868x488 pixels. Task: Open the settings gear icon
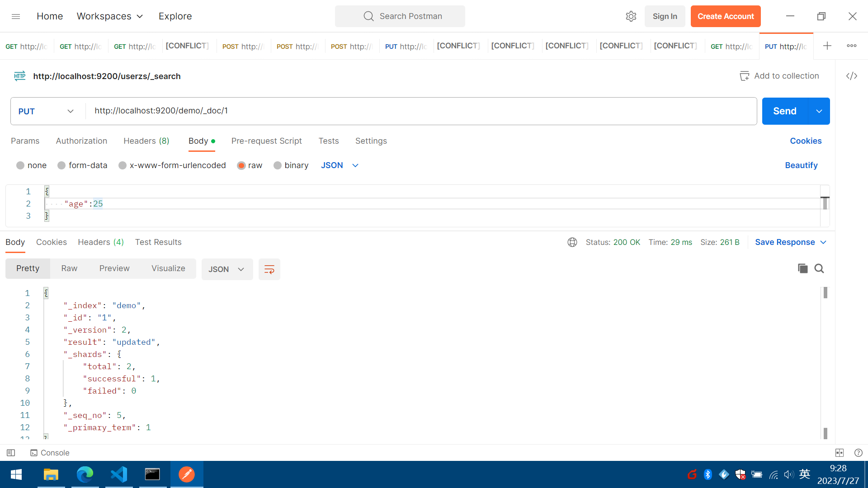pos(631,16)
